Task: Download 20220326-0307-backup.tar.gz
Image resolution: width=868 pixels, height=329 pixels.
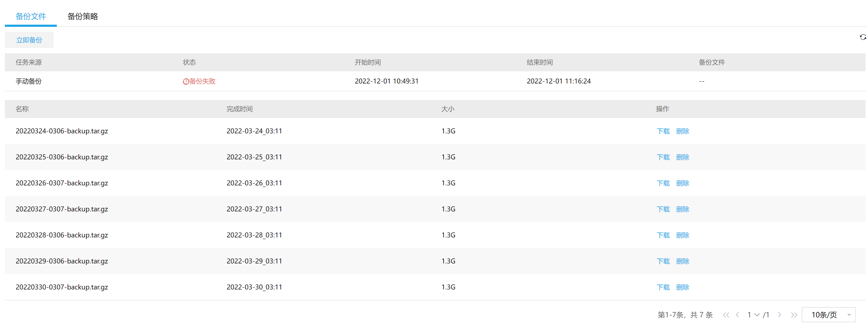Action: 663,183
